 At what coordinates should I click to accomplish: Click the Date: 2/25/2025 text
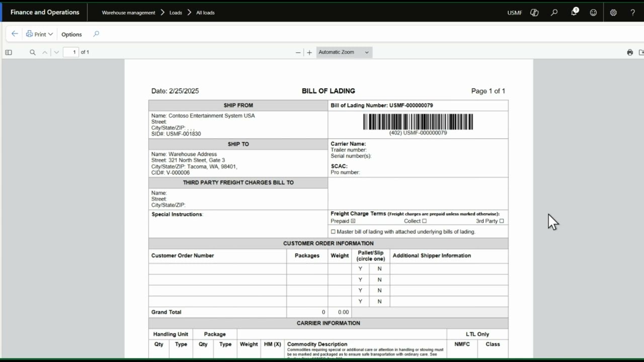click(175, 91)
